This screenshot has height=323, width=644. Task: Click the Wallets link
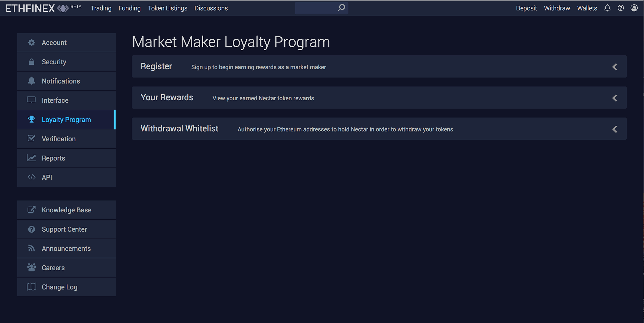(587, 8)
